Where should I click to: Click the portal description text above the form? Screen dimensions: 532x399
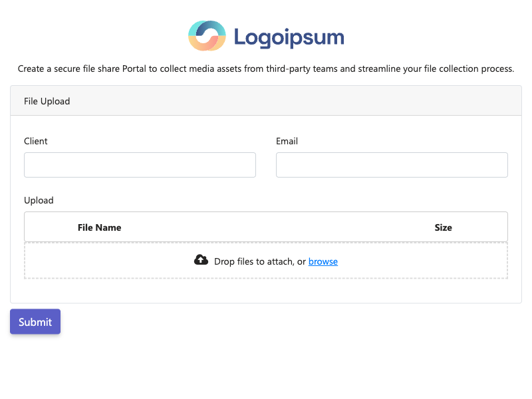pos(266,68)
